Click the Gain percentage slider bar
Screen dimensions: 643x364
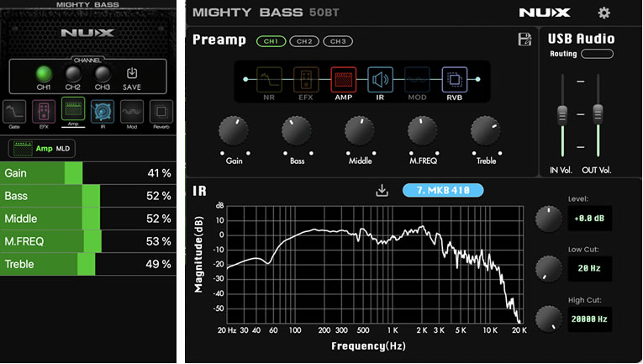[x=88, y=173]
